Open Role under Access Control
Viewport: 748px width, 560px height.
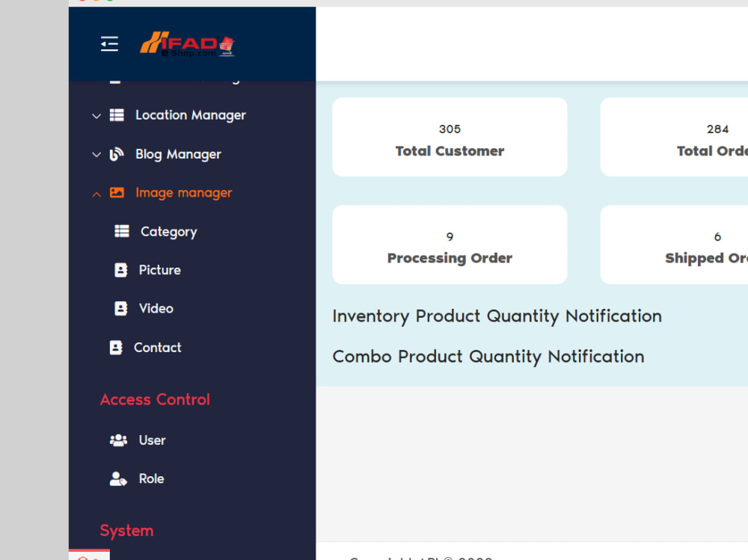pos(151,479)
